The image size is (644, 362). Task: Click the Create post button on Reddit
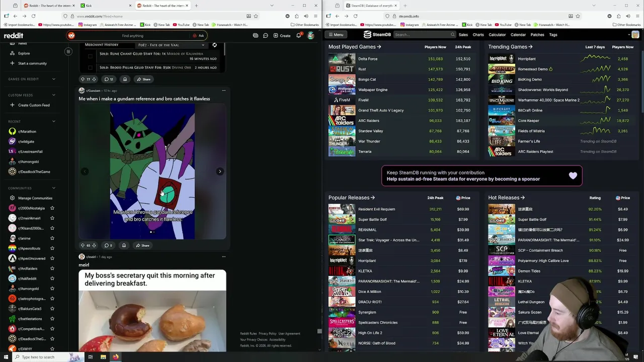282,36
